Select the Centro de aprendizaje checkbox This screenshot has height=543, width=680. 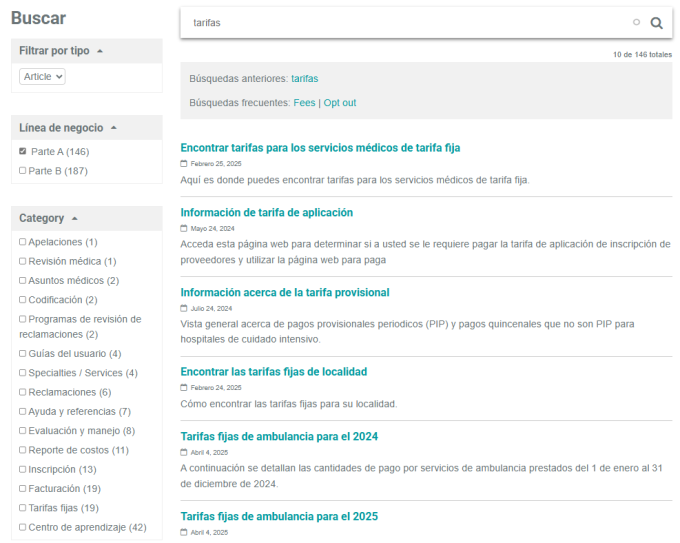pos(23,527)
